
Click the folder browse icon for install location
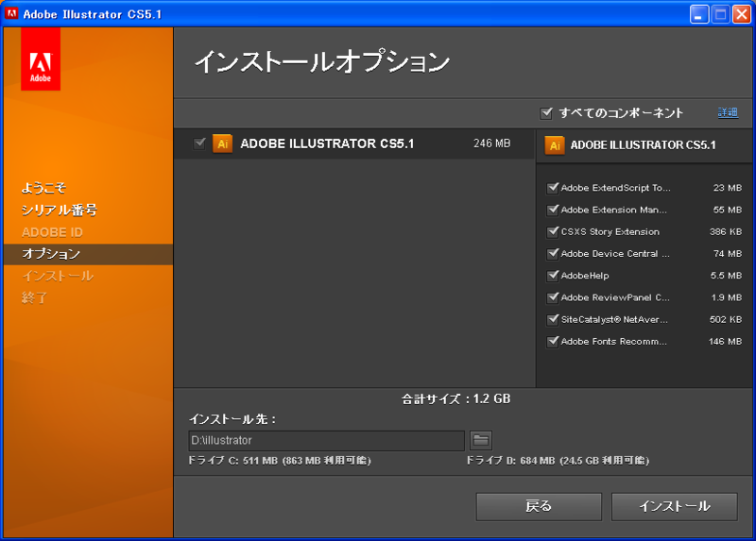tap(481, 440)
